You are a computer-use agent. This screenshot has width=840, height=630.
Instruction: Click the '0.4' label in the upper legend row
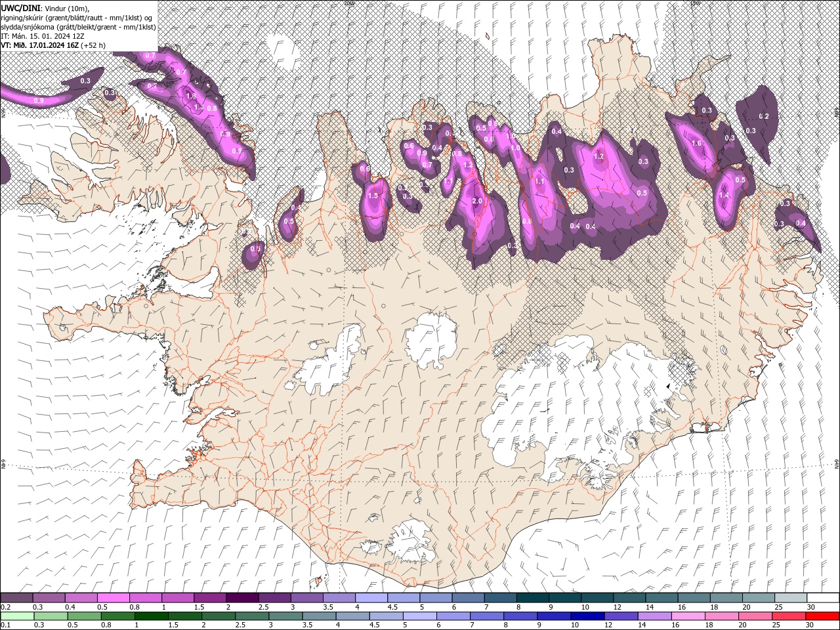click(x=70, y=607)
